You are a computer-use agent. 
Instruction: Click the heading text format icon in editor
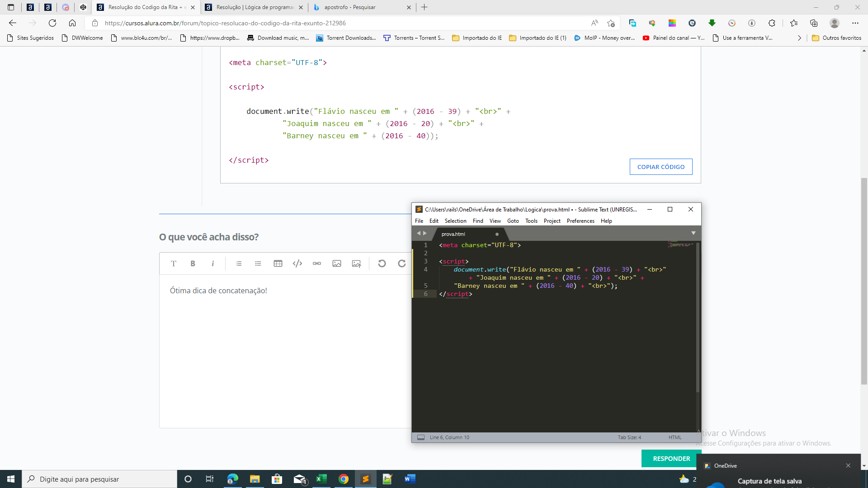(174, 263)
